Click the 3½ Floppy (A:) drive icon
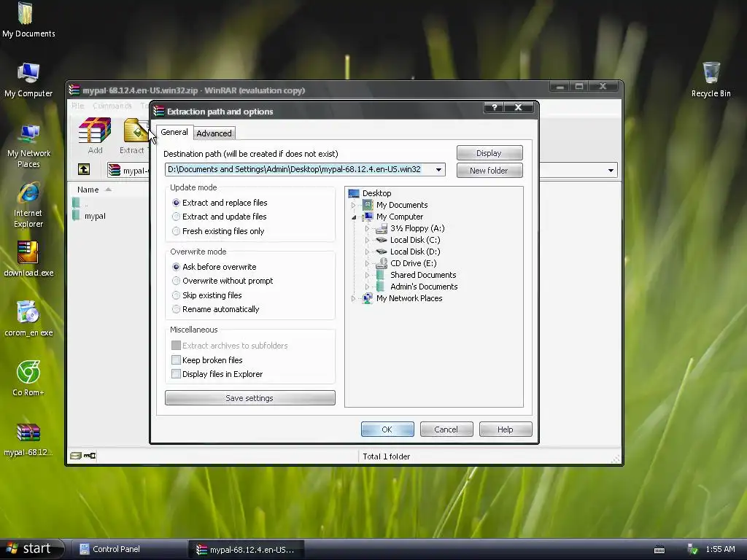 click(381, 228)
